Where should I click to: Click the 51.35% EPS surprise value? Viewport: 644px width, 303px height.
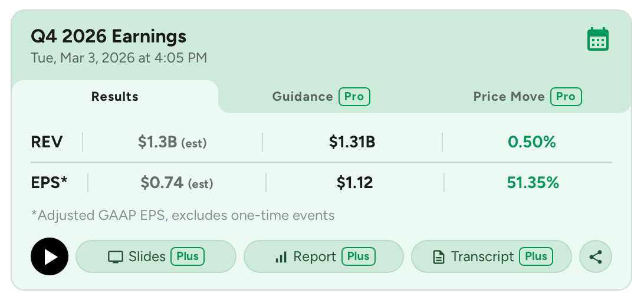(x=533, y=183)
